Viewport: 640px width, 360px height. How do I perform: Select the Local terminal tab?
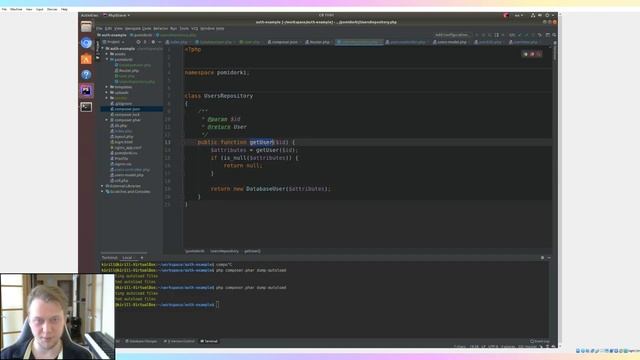128,258
